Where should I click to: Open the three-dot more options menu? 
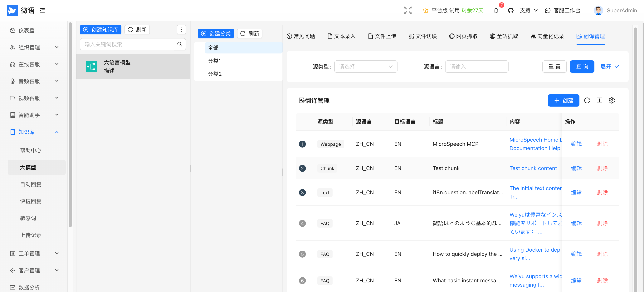[x=181, y=29]
